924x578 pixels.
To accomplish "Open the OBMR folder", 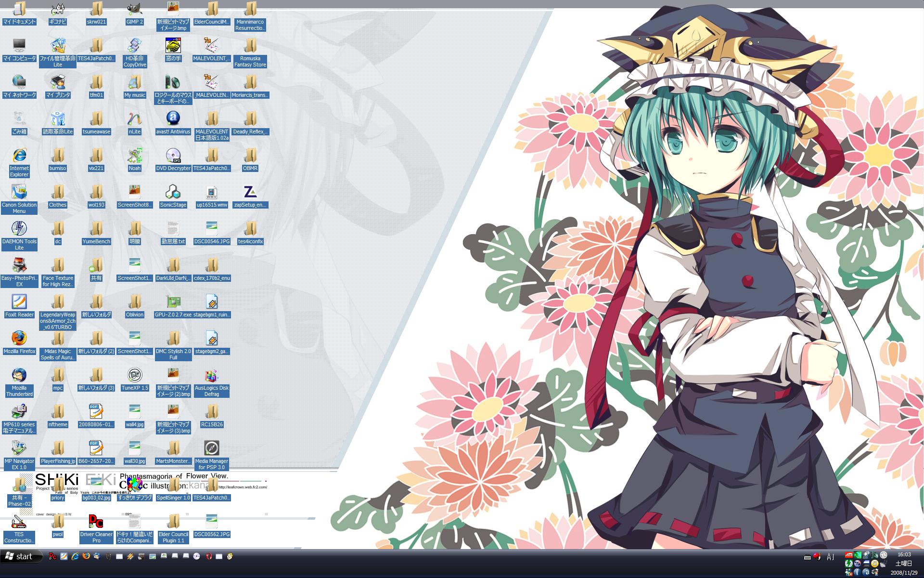I will click(250, 159).
